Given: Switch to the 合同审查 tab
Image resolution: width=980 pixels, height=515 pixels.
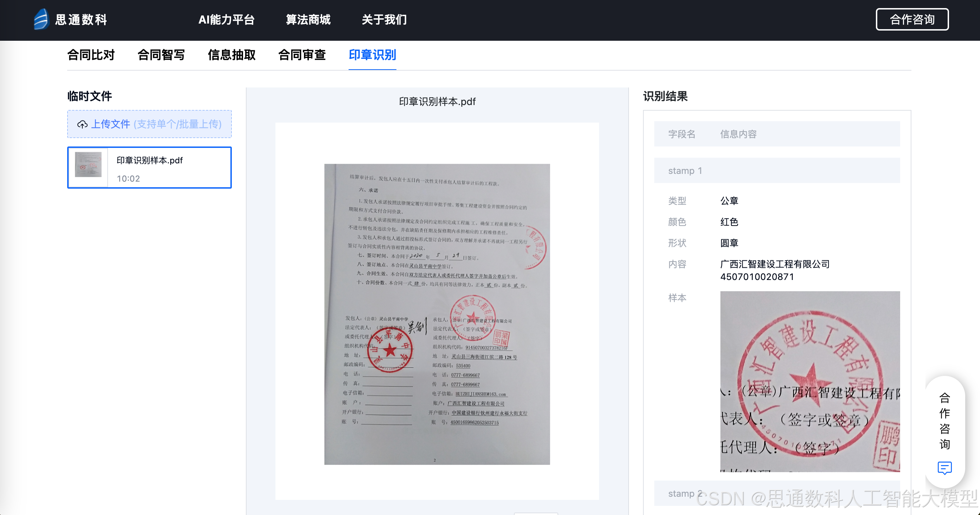Looking at the screenshot, I should pyautogui.click(x=303, y=56).
